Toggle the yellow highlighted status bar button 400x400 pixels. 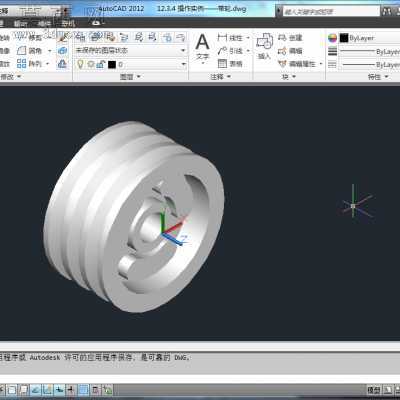click(47, 390)
